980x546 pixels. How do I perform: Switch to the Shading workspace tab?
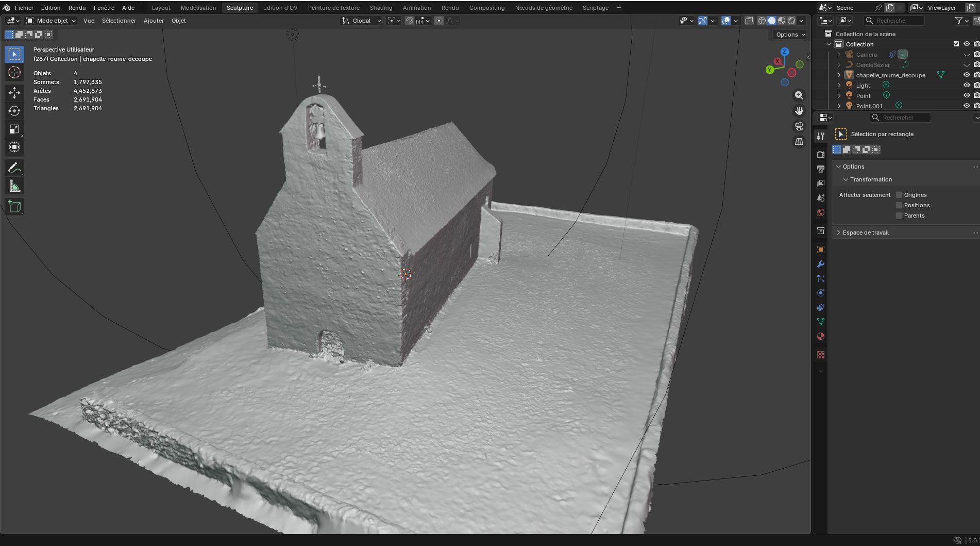click(x=381, y=8)
